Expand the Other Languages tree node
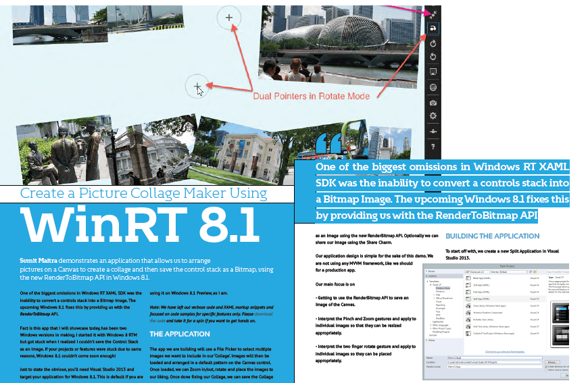 click(x=431, y=326)
